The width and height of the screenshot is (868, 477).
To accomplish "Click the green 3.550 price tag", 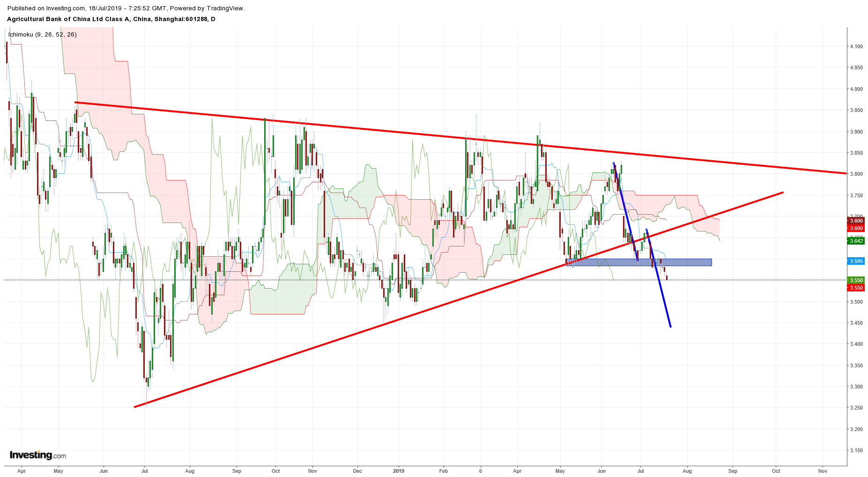I will [856, 280].
